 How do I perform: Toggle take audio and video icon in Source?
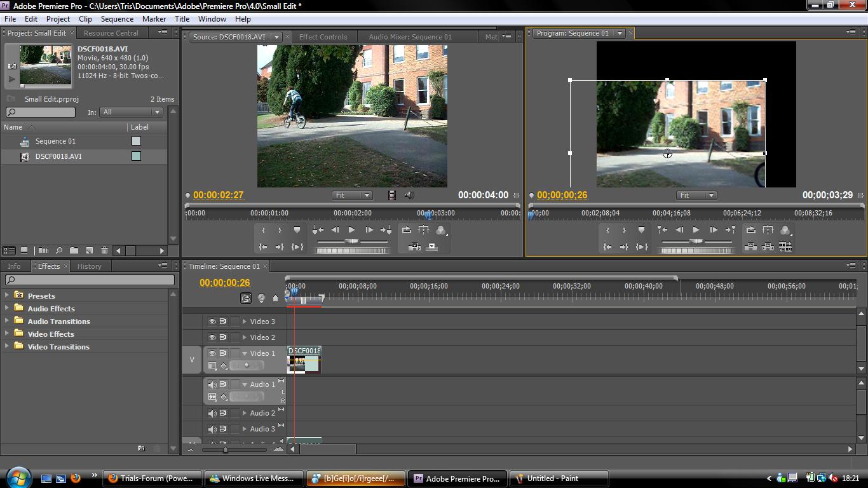coord(392,195)
